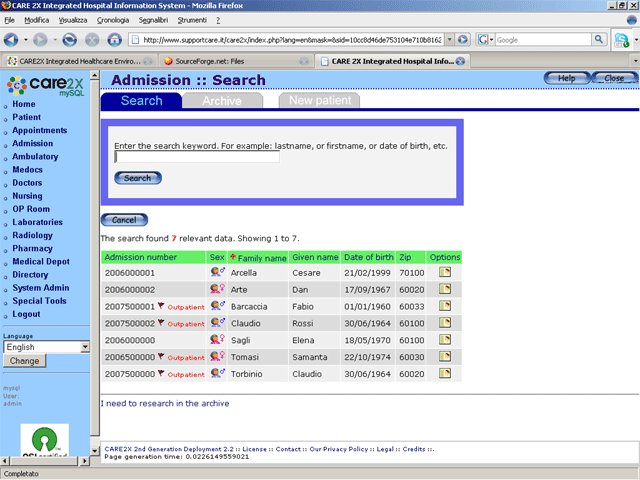
Task: Click the Go arrow beside address bar
Action: pos(462,40)
